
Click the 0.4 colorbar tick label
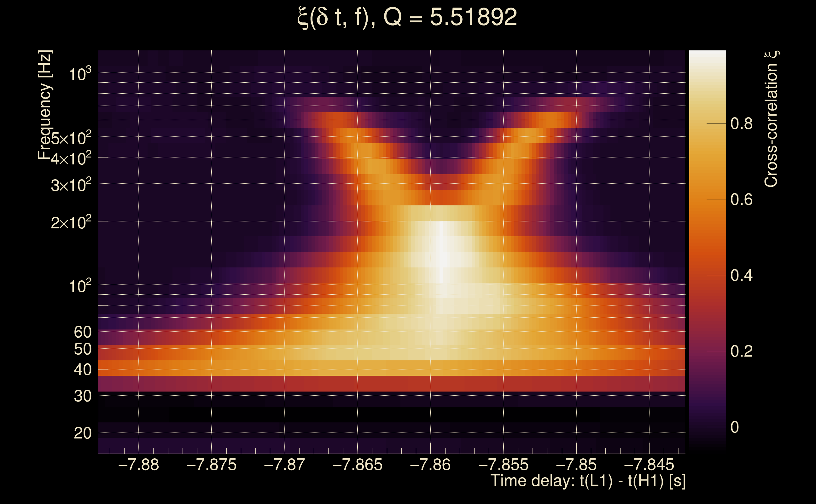coord(741,275)
